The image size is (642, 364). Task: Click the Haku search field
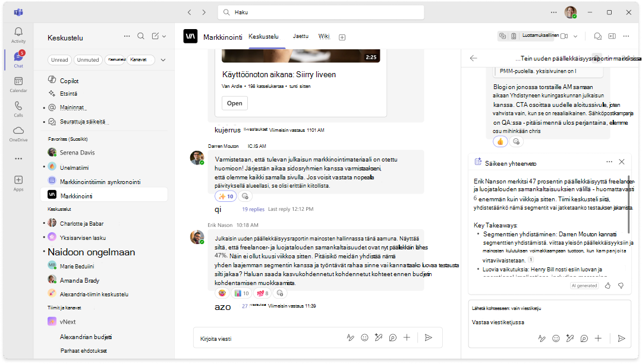(320, 12)
